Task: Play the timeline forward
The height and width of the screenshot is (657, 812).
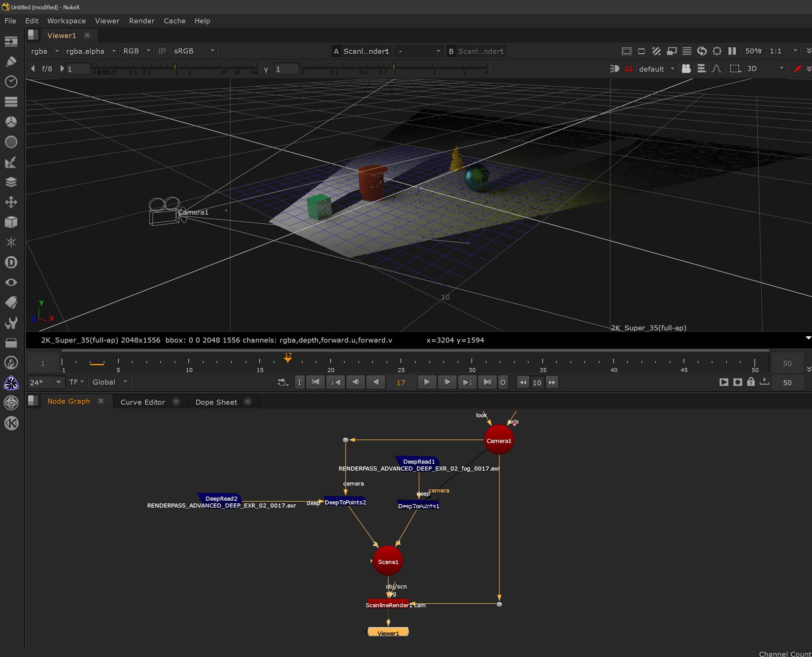Action: [x=426, y=382]
